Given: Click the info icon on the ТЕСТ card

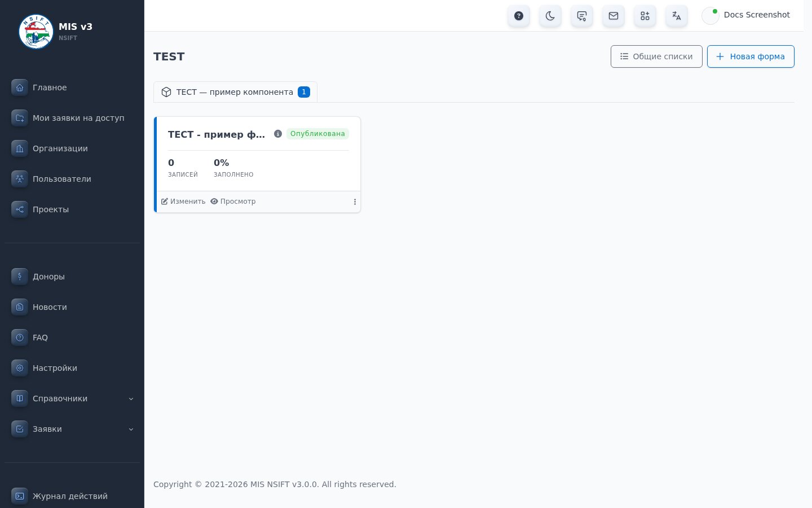Looking at the screenshot, I should pyautogui.click(x=278, y=134).
